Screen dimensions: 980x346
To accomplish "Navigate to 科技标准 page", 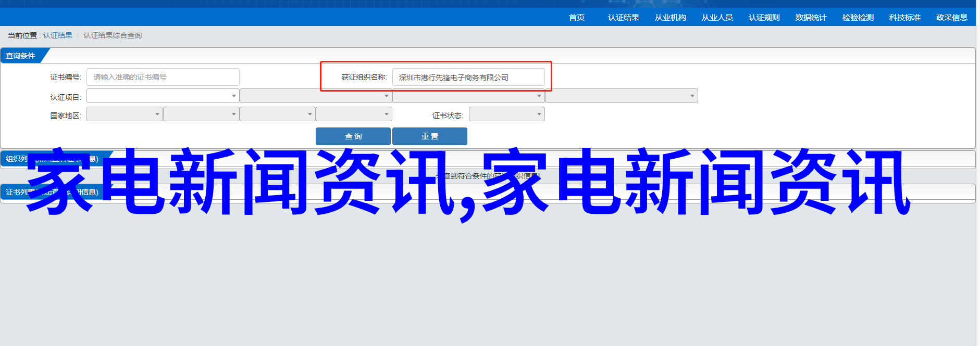I will [x=904, y=18].
